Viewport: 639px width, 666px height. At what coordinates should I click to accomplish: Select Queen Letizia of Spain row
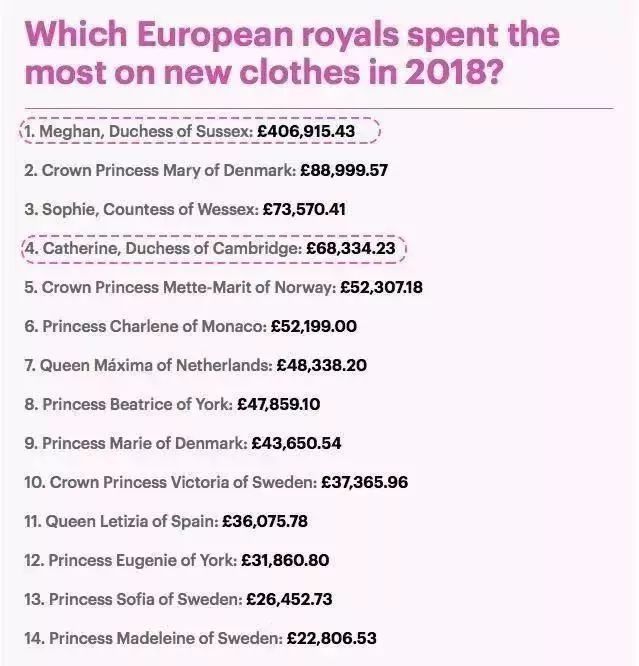tap(166, 522)
